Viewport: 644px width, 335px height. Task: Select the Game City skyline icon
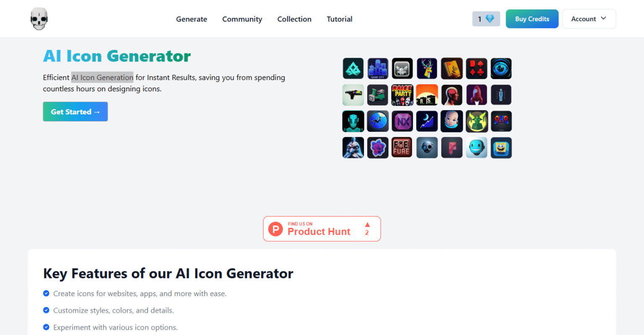pyautogui.click(x=378, y=68)
